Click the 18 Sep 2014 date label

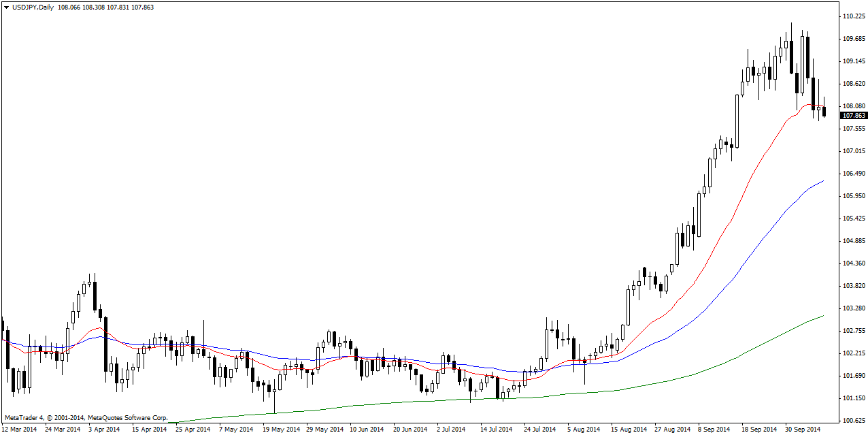click(759, 430)
